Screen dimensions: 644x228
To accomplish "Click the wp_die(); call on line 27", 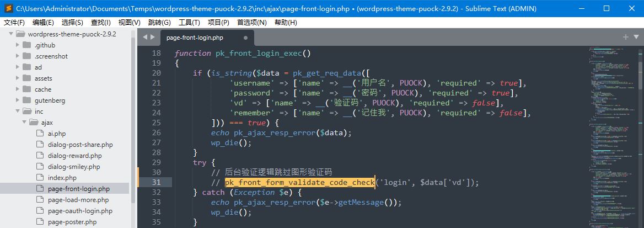I will [231, 143].
